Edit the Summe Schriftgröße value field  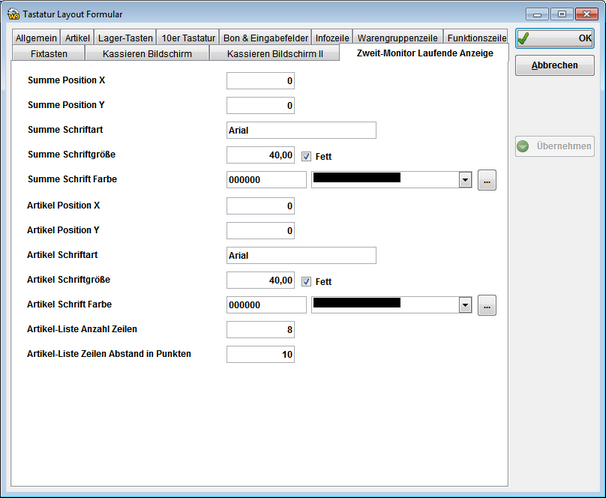pos(260,155)
